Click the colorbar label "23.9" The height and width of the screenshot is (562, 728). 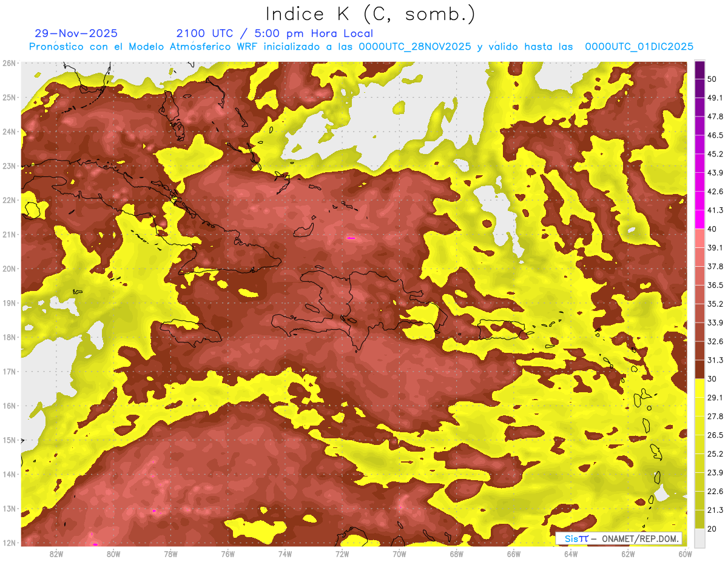715,472
